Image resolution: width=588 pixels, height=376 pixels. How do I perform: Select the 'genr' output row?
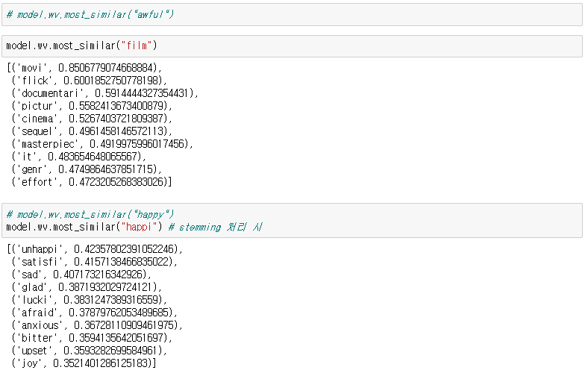coord(87,169)
